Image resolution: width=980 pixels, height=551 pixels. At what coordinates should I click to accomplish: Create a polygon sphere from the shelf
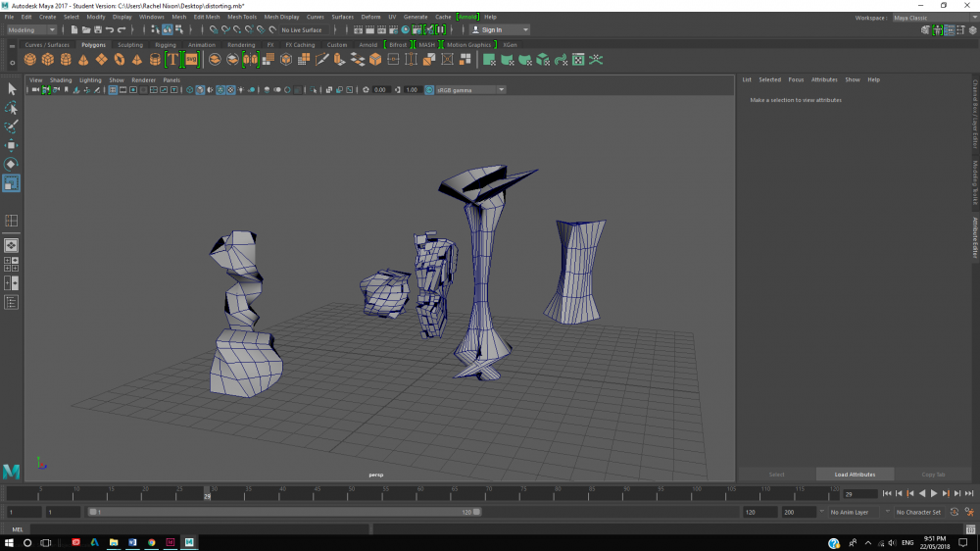coord(30,60)
